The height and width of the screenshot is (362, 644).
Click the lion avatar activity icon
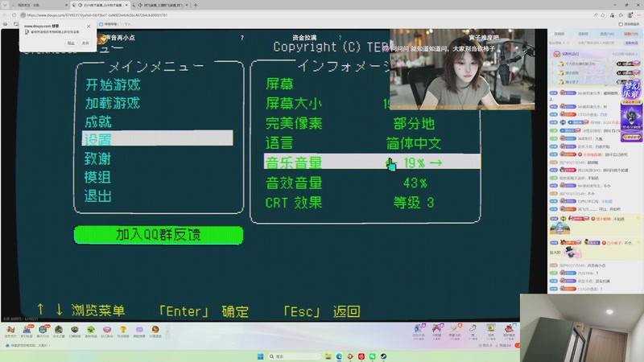(155, 331)
